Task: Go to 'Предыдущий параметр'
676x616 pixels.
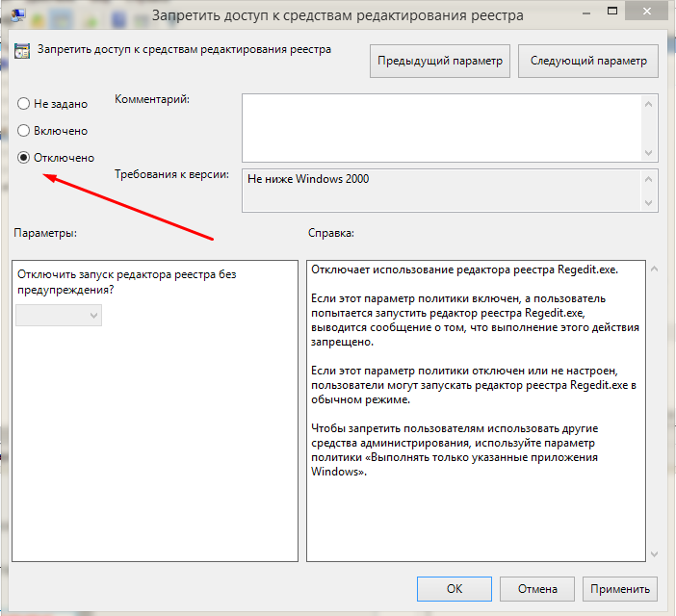Action: click(x=439, y=61)
